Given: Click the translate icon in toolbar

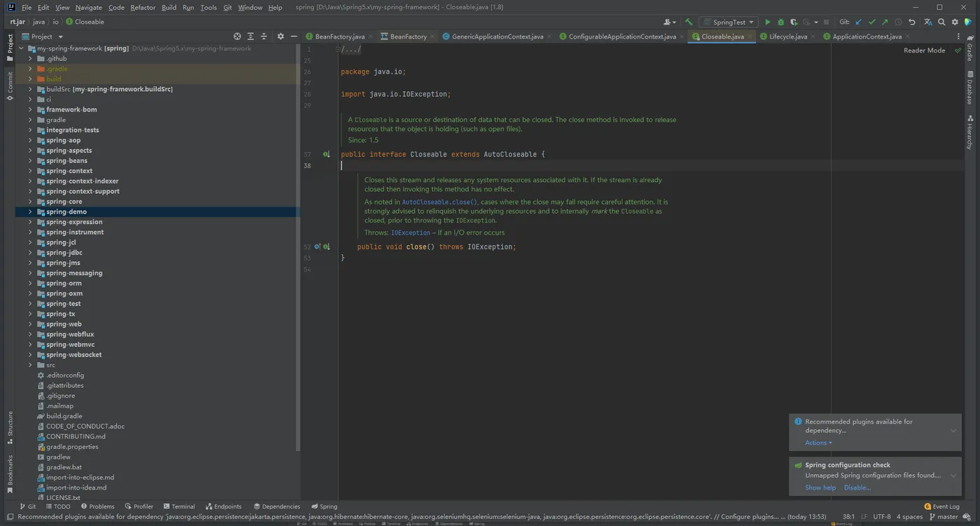Looking at the screenshot, I should point(928,22).
